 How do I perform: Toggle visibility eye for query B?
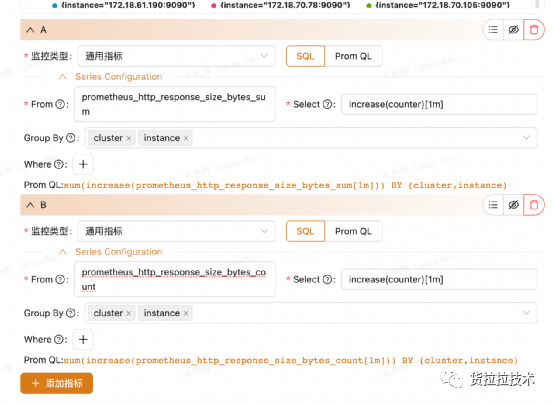coord(514,204)
